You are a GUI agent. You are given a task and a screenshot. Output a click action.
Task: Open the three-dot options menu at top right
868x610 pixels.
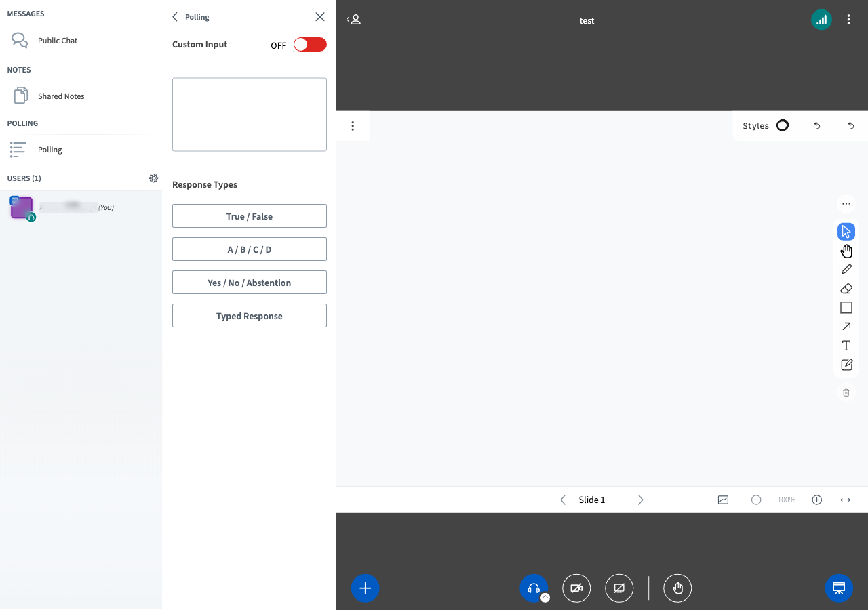click(848, 20)
